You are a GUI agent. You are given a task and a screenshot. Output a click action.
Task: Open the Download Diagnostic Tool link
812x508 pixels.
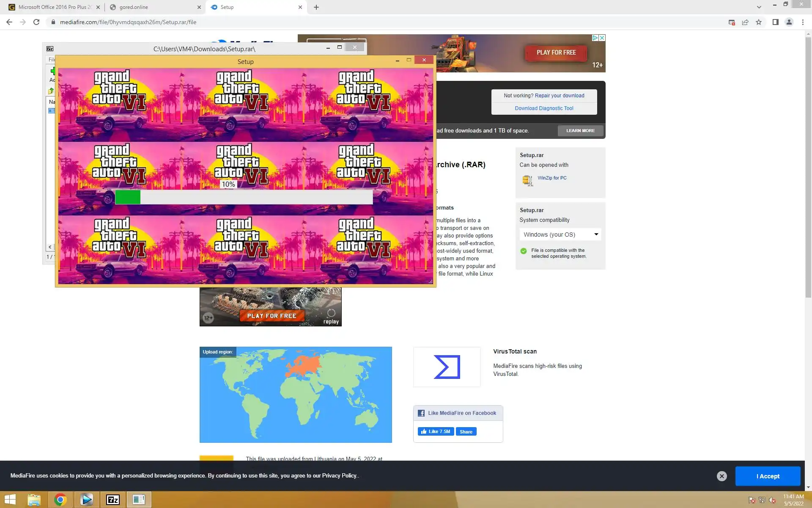pos(544,108)
